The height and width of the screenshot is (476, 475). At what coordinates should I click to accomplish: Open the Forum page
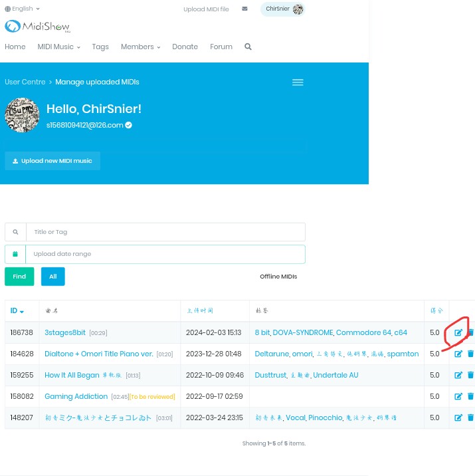tap(221, 47)
